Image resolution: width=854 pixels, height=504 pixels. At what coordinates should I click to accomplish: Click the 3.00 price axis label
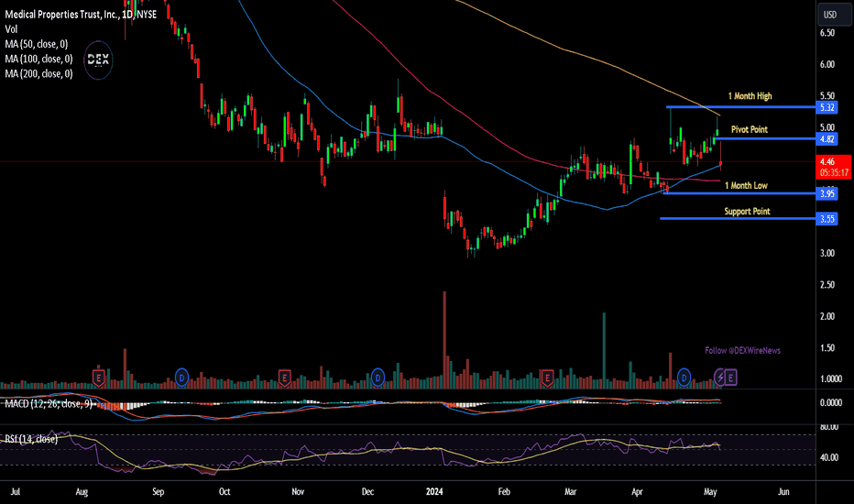tap(827, 253)
